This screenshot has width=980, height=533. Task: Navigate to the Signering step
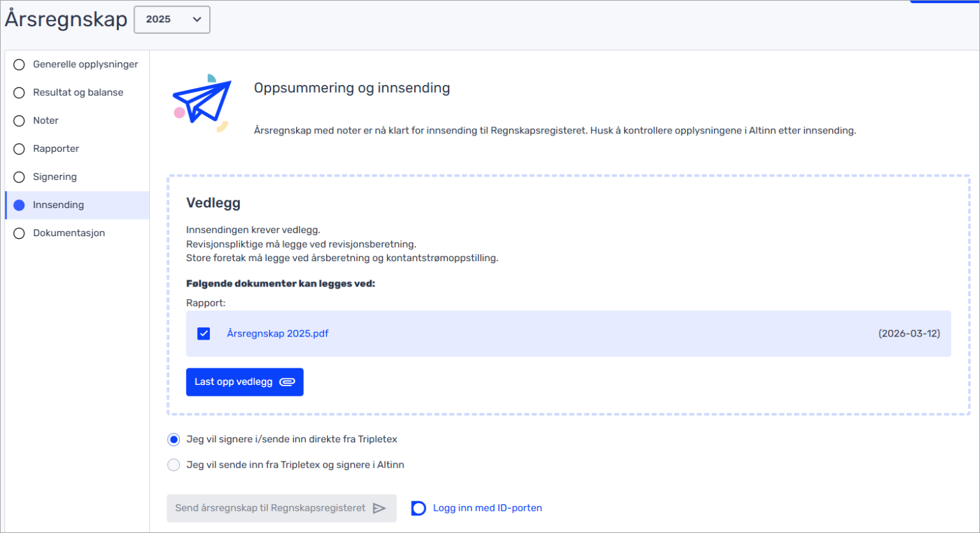55,177
